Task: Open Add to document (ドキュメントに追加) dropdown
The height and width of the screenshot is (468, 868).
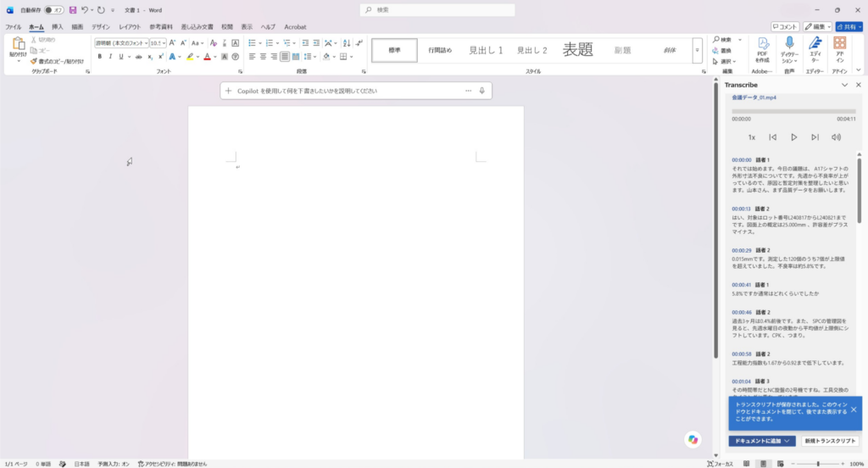Action: [762, 441]
